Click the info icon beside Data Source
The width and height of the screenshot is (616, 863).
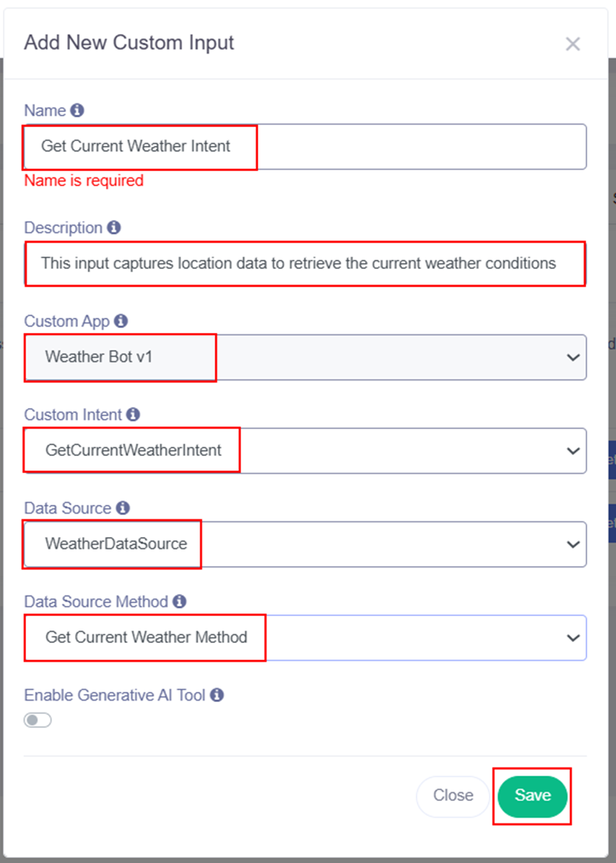122,508
